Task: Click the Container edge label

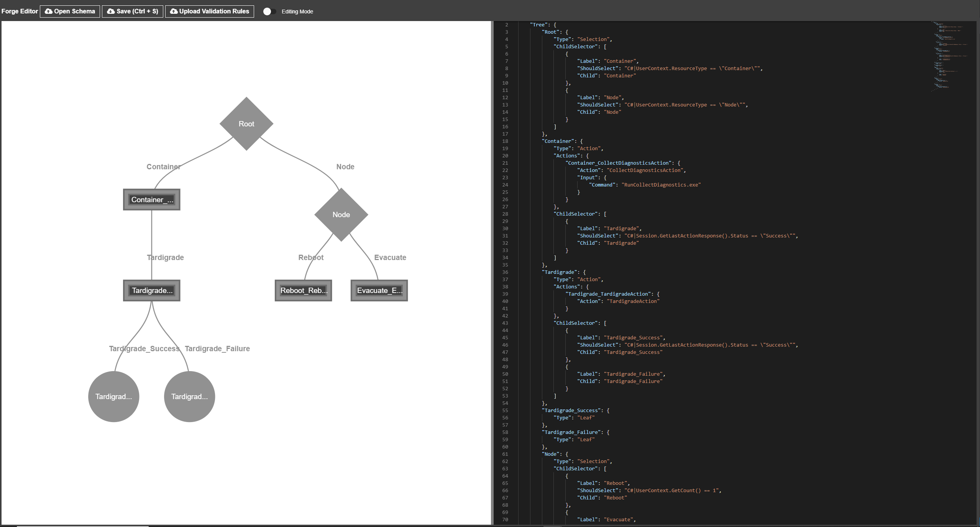Action: point(164,167)
